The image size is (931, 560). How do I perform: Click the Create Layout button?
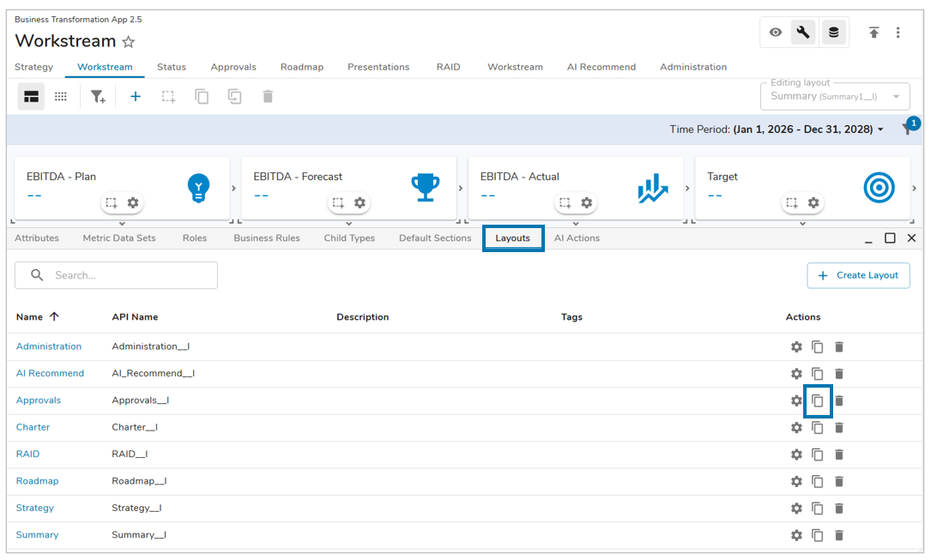[x=858, y=275]
